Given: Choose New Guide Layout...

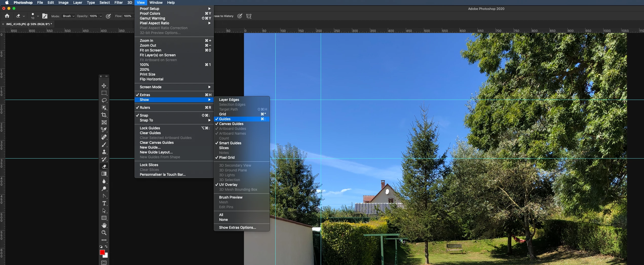Looking at the screenshot, I should (x=174, y=152).
